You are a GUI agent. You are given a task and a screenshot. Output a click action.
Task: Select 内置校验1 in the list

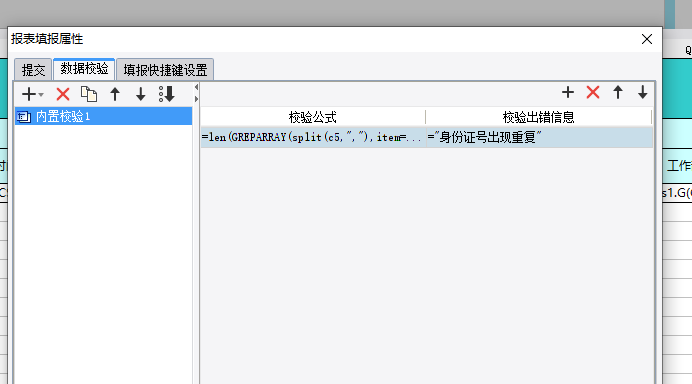click(x=103, y=117)
